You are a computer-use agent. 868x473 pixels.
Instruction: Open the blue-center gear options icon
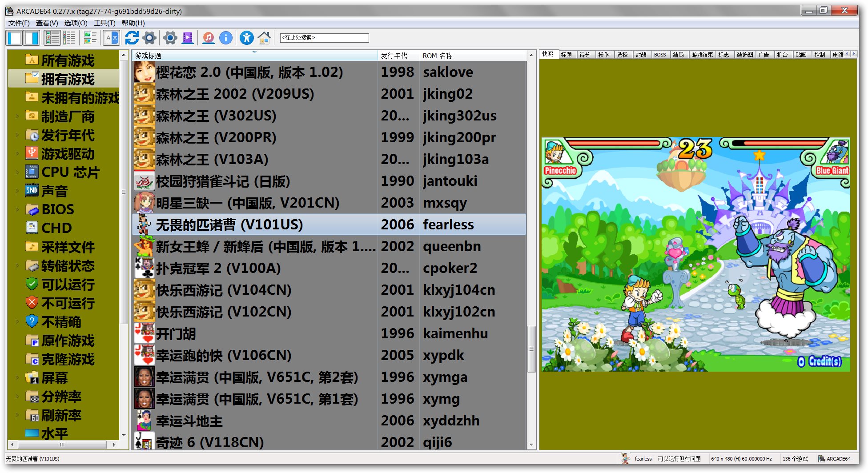click(170, 38)
